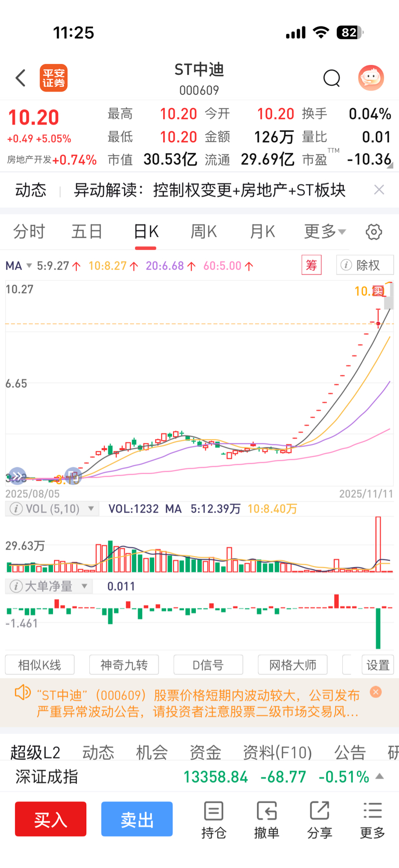
Task: Tap D信号 button
Action: click(x=208, y=665)
